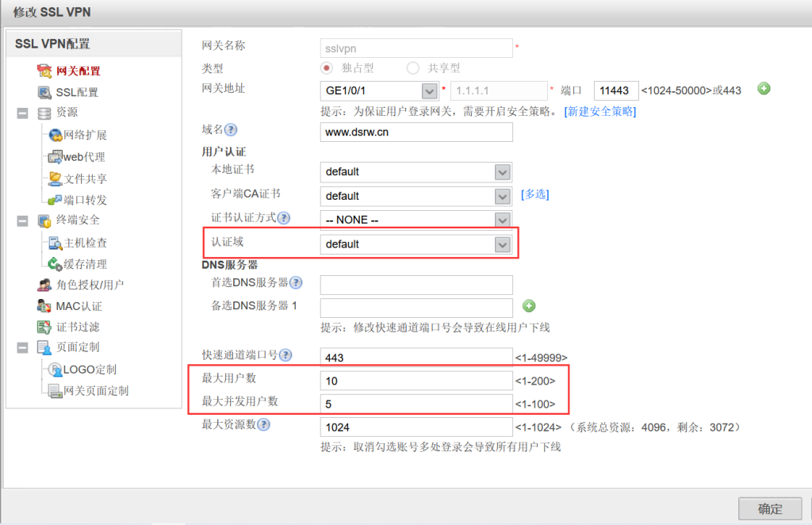Collapse the 资源 tree node
The width and height of the screenshot is (812, 525).
(22, 113)
